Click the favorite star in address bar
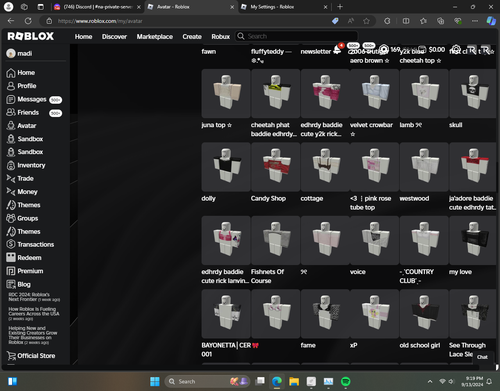 click(366, 21)
